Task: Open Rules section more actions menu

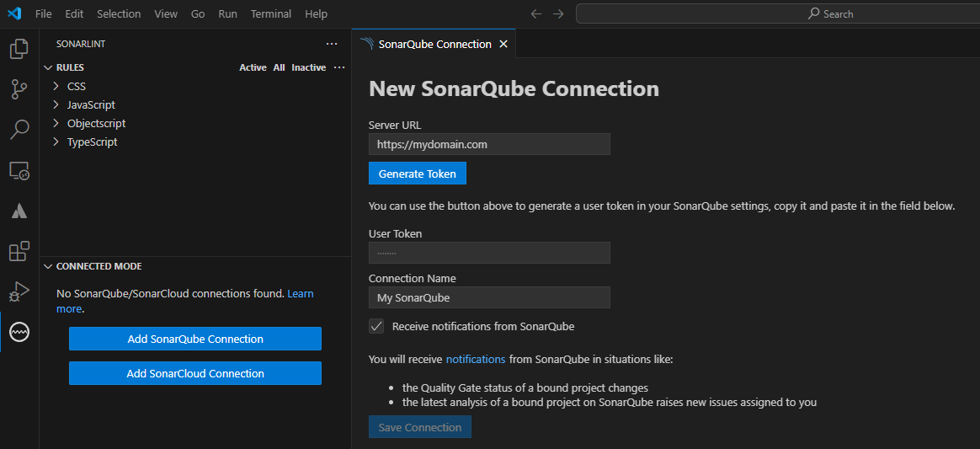Action: click(339, 67)
